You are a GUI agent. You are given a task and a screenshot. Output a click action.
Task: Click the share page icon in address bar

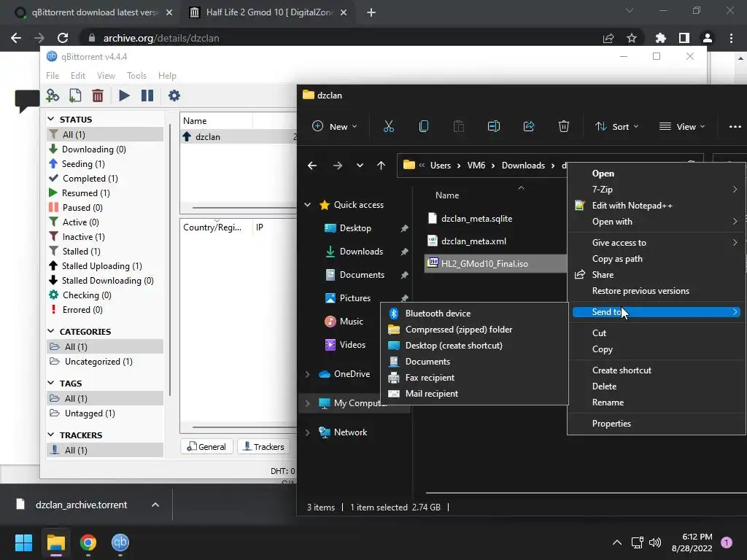608,38
